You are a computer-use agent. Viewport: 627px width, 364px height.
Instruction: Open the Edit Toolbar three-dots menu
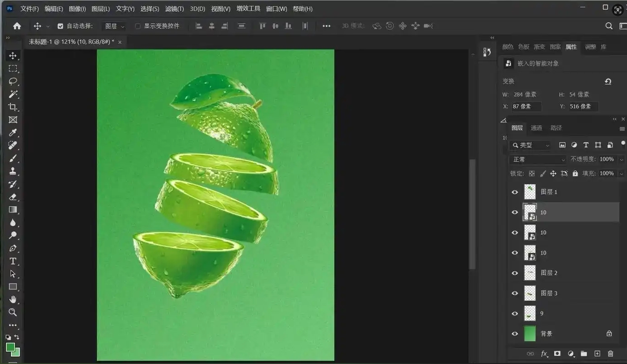click(13, 325)
